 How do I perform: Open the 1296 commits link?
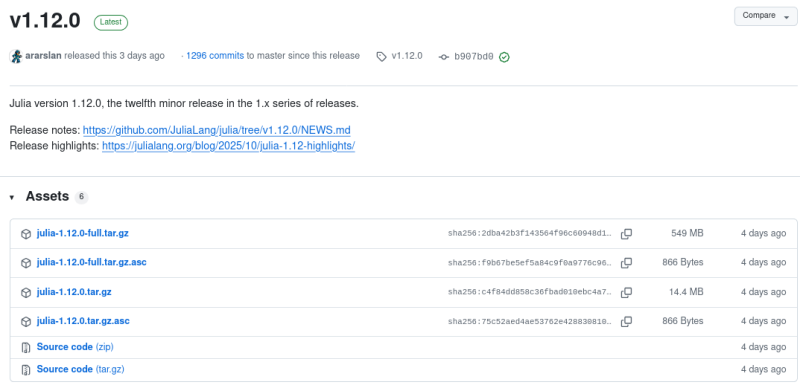click(x=215, y=56)
